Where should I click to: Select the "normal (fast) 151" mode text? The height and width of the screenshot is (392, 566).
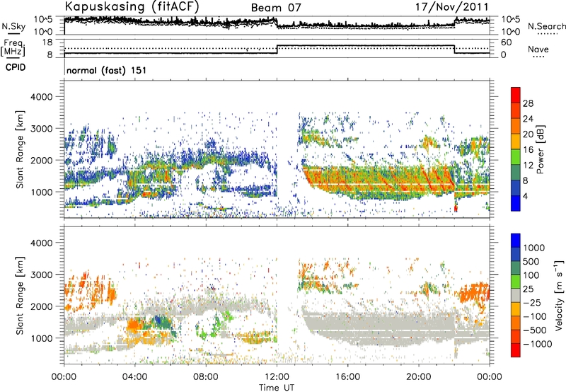point(107,70)
